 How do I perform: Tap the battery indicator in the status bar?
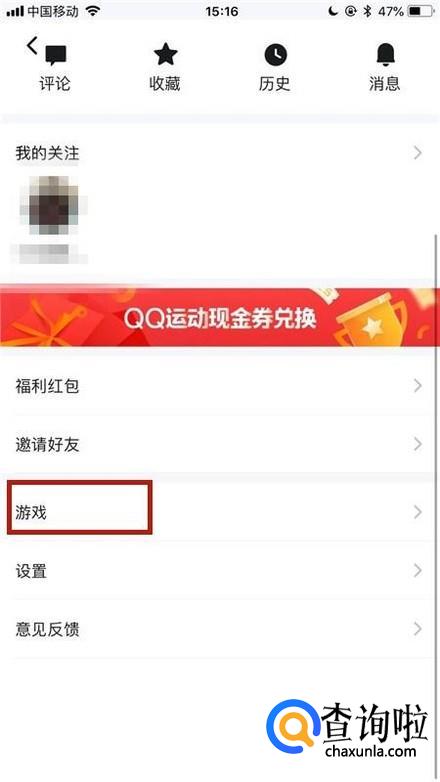click(421, 11)
